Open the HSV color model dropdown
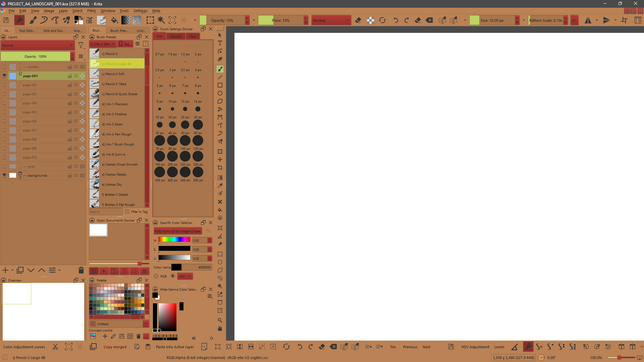 (x=185, y=276)
